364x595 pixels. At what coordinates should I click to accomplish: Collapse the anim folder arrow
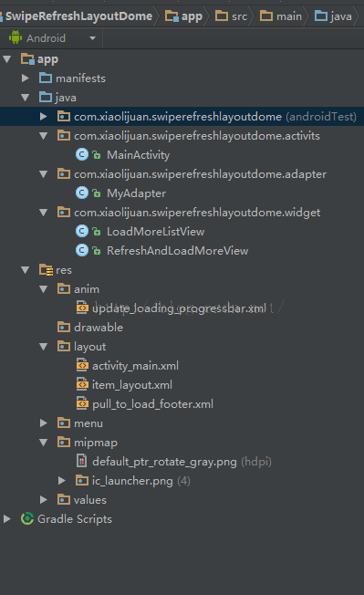[x=44, y=289]
